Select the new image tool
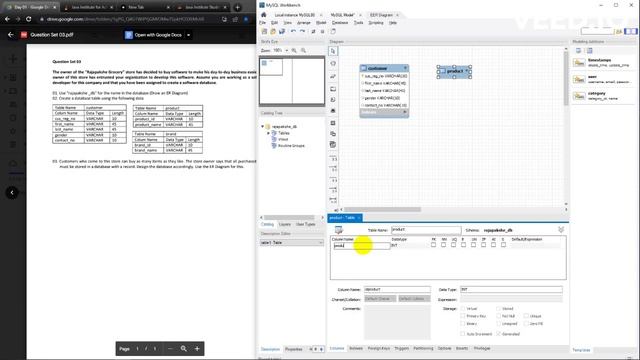 click(333, 111)
